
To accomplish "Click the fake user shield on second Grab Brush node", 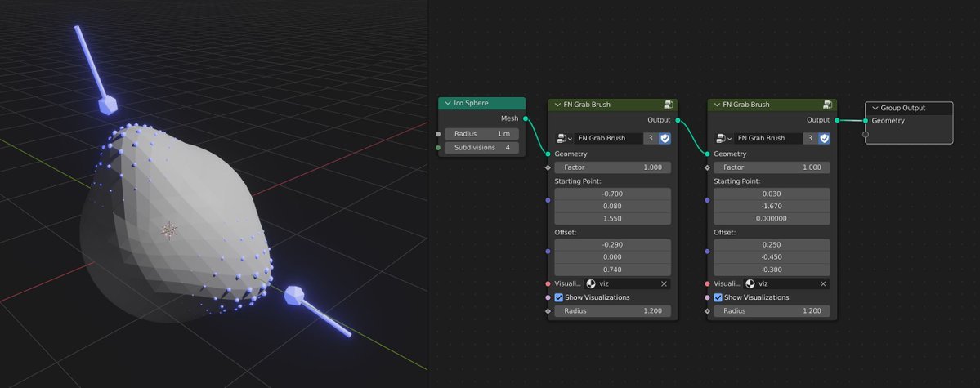I will point(824,138).
